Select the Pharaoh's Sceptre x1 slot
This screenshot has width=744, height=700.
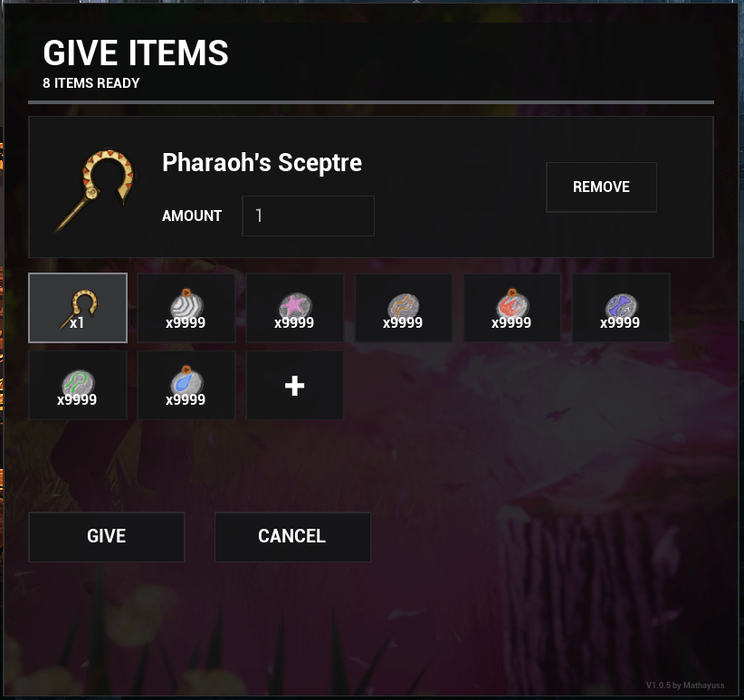pos(78,308)
